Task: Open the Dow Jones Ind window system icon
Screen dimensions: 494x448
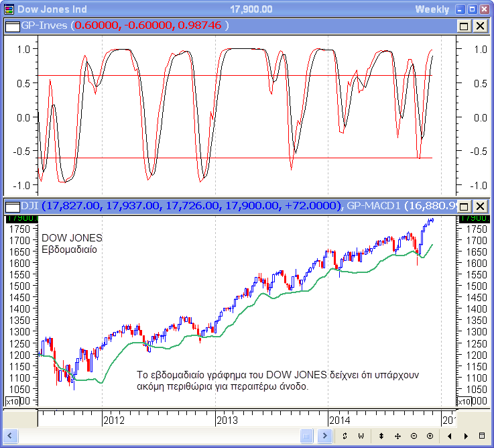Action: click(x=9, y=9)
